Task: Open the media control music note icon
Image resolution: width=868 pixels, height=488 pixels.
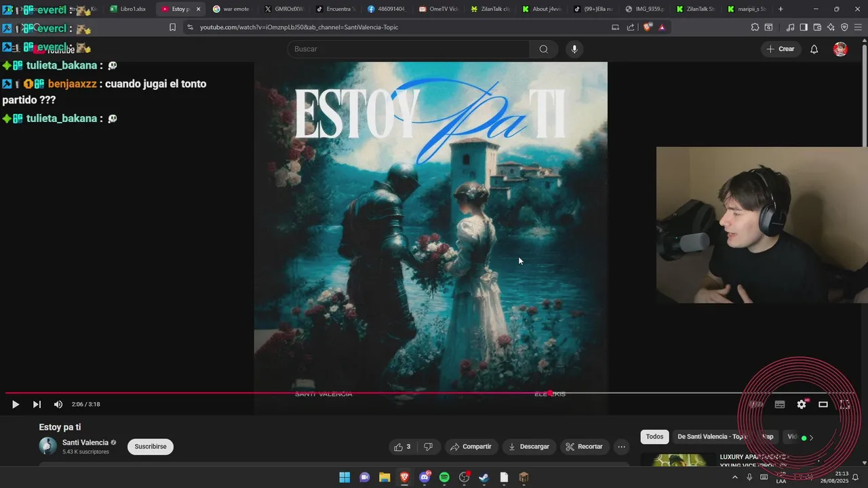Action: click(x=790, y=27)
